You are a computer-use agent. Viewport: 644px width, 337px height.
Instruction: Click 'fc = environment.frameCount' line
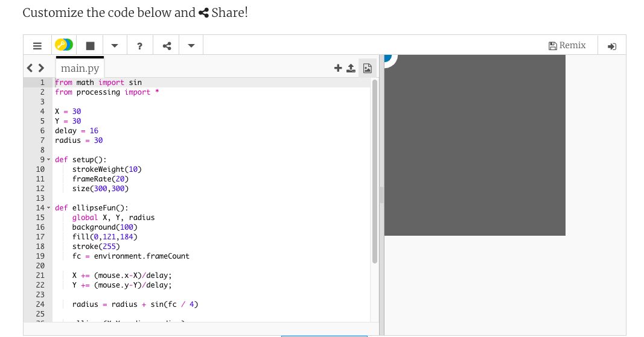130,256
